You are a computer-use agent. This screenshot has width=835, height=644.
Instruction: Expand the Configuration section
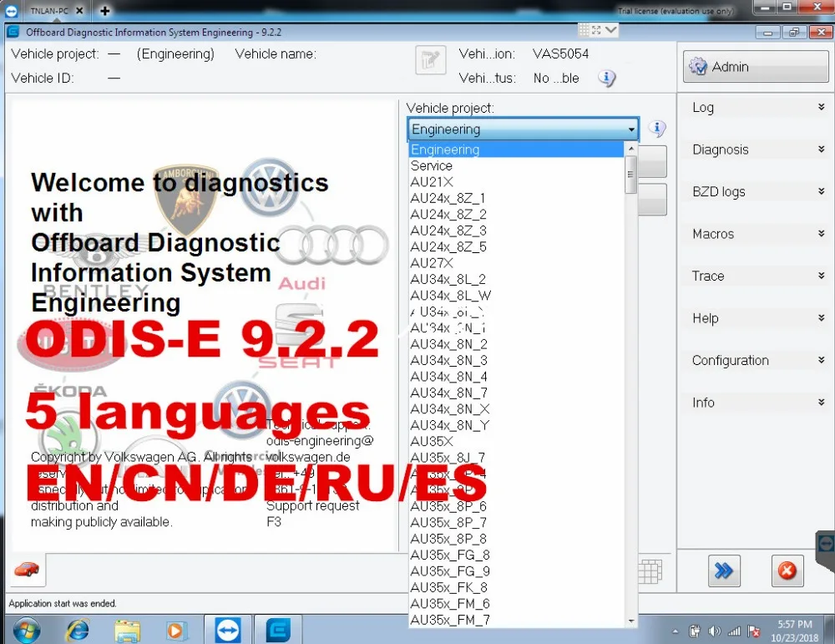[x=756, y=361]
